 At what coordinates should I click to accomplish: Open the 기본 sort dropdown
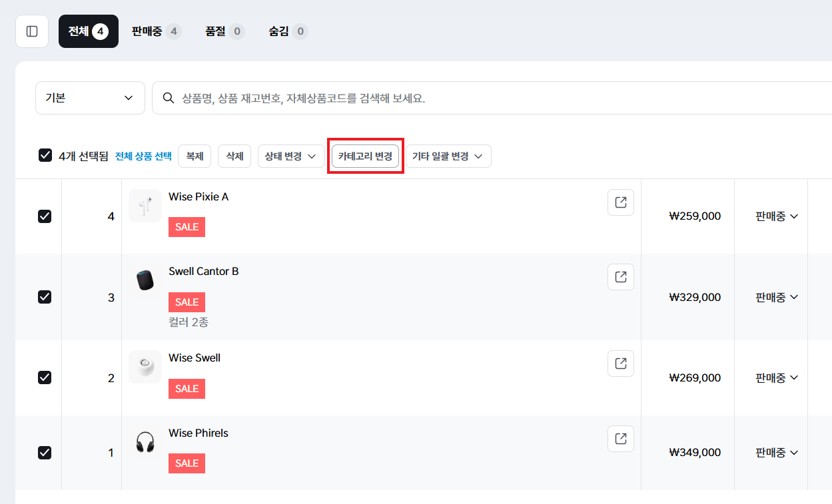coord(90,98)
